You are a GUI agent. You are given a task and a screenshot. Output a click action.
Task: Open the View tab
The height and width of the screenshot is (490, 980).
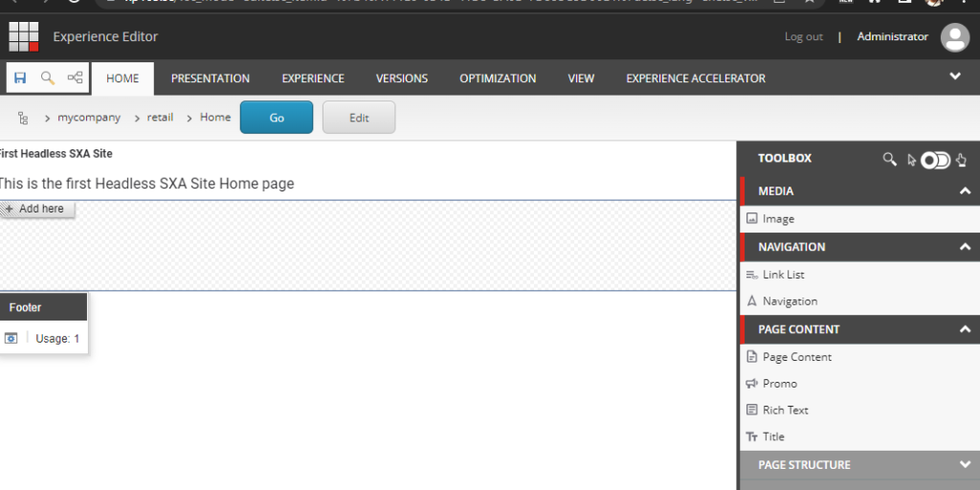point(581,78)
